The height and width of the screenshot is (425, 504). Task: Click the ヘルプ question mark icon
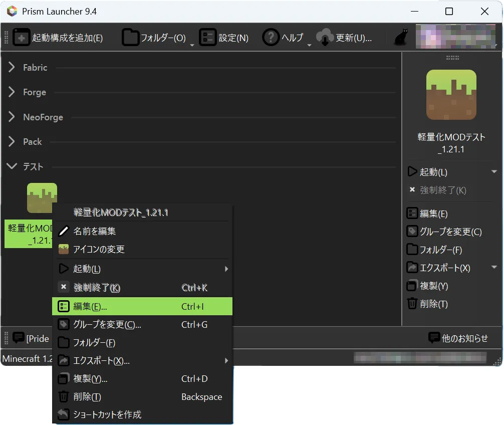pyautogui.click(x=271, y=38)
